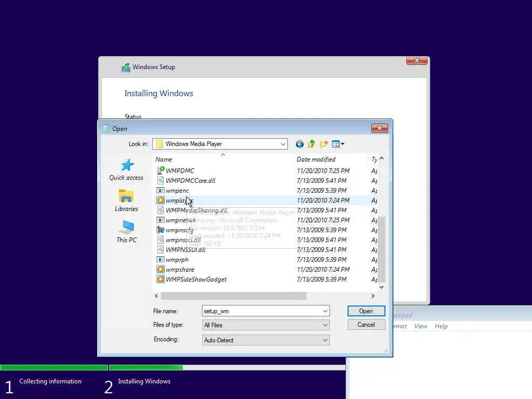Expand the File name history dropdown
Screen dimensions: 532x399
tap(325, 311)
